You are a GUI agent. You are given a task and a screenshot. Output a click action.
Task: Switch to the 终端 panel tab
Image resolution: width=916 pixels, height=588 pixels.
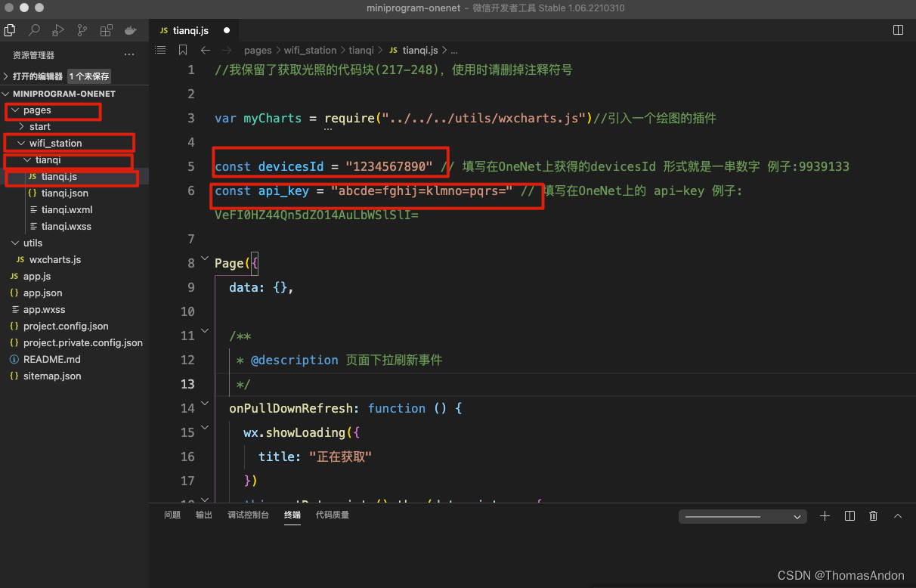(292, 515)
